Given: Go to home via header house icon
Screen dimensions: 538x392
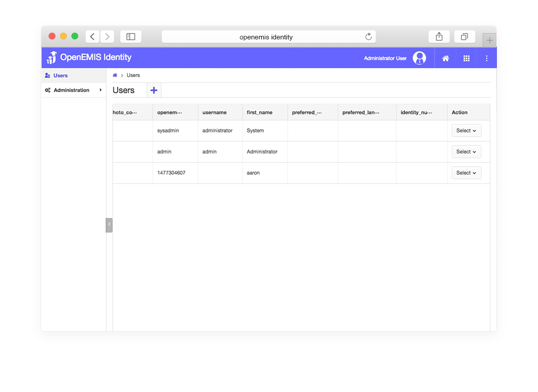Looking at the screenshot, I should [x=445, y=58].
